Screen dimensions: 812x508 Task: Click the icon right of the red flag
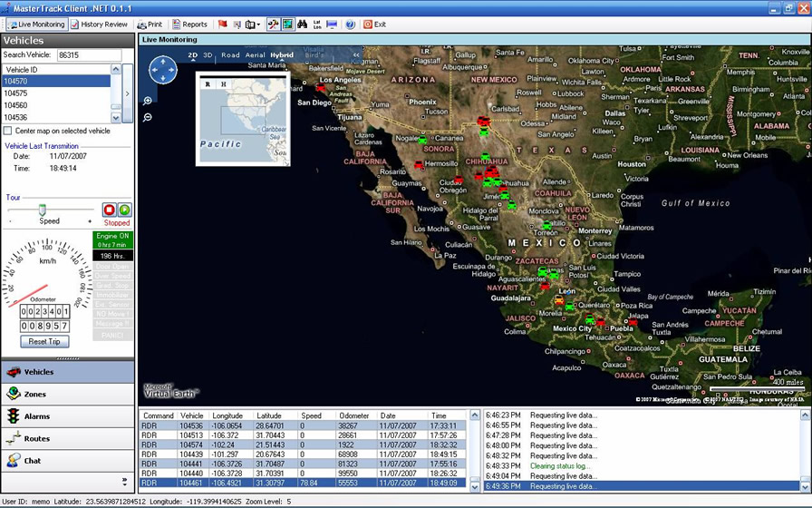pos(237,24)
